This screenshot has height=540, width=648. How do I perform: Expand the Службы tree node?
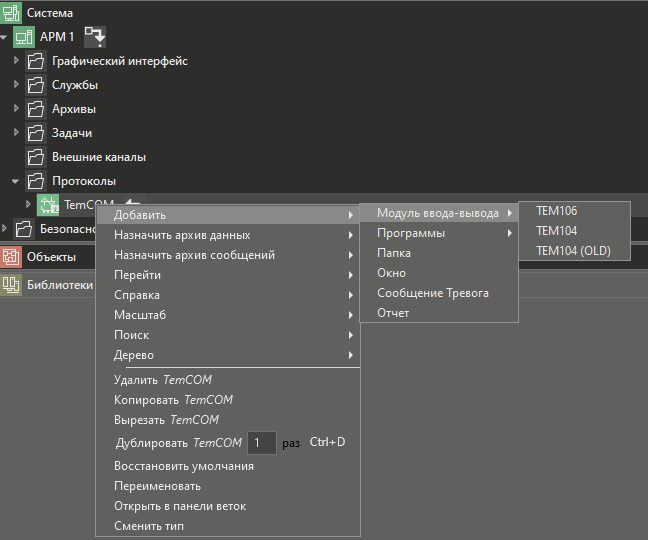pyautogui.click(x=16, y=85)
